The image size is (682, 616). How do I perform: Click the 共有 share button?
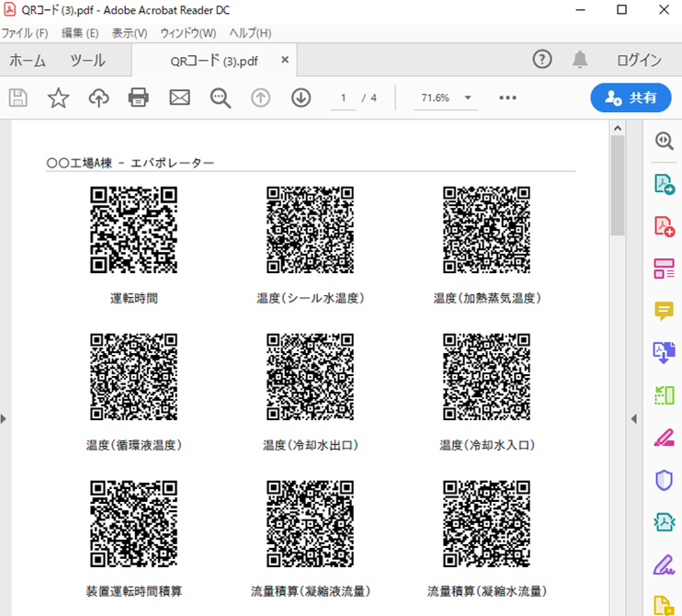coord(631,97)
